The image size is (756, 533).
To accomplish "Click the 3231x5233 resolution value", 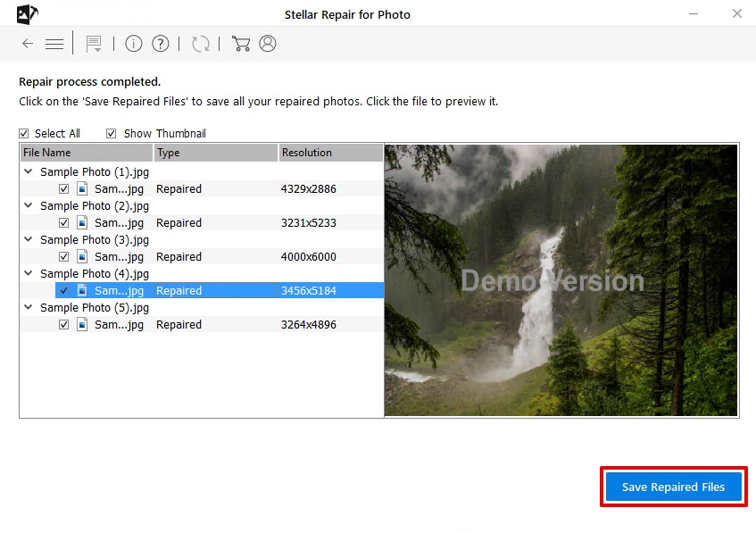I will (x=309, y=223).
